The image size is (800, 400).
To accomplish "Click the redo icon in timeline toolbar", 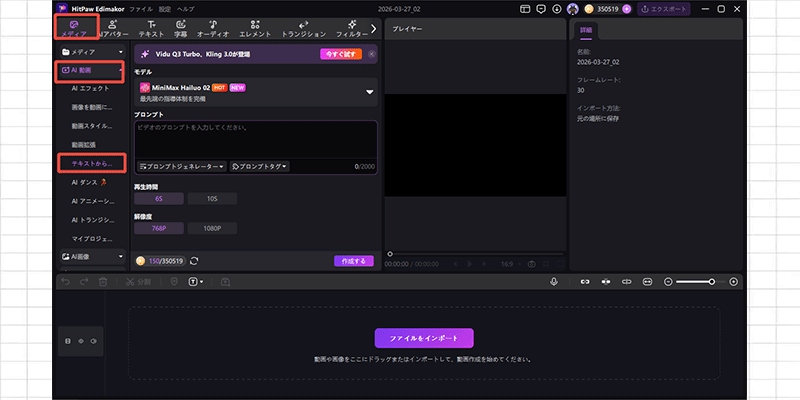I will (x=84, y=282).
